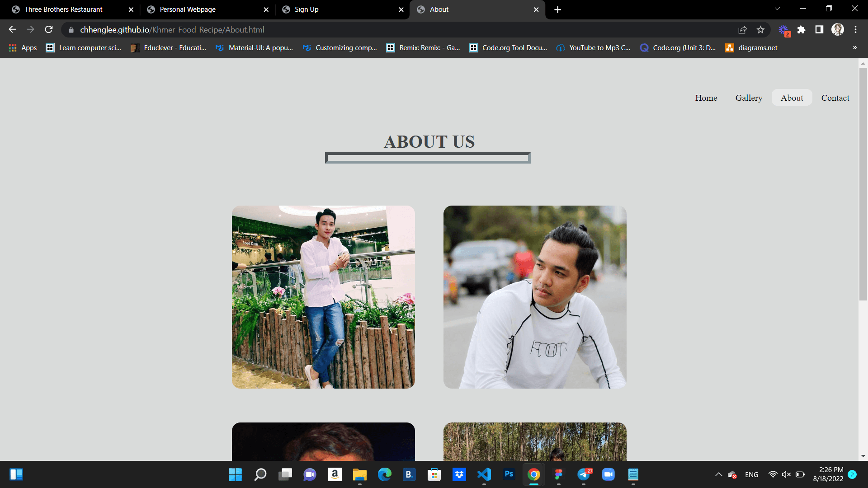This screenshot has width=868, height=488.
Task: Open the tab search chevron
Action: 777,9
